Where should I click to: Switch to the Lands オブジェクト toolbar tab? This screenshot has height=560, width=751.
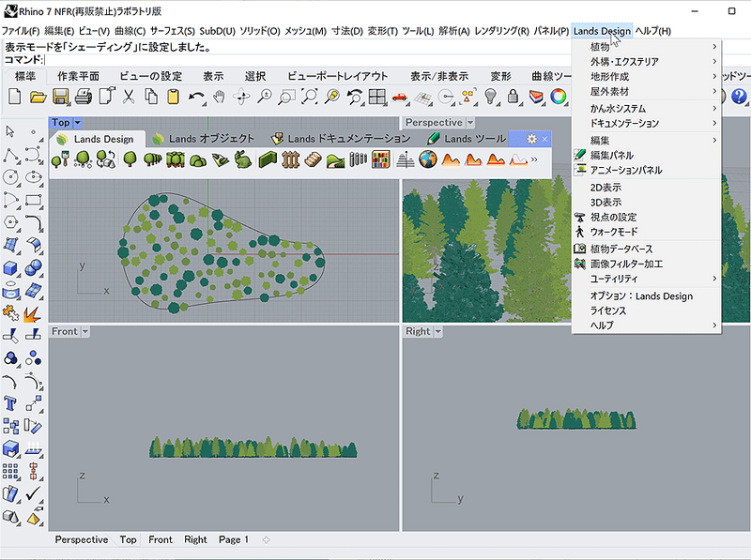204,139
